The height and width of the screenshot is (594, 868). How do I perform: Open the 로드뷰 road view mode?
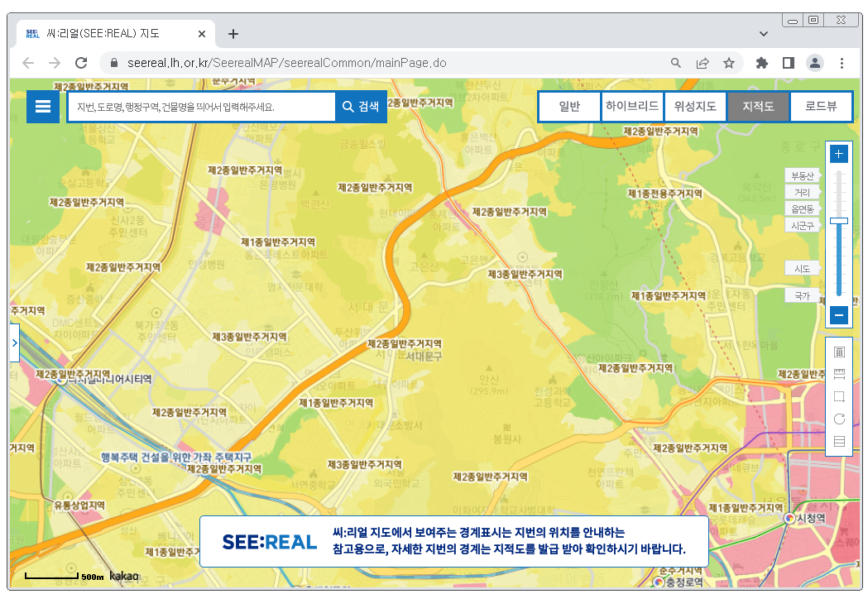click(821, 106)
